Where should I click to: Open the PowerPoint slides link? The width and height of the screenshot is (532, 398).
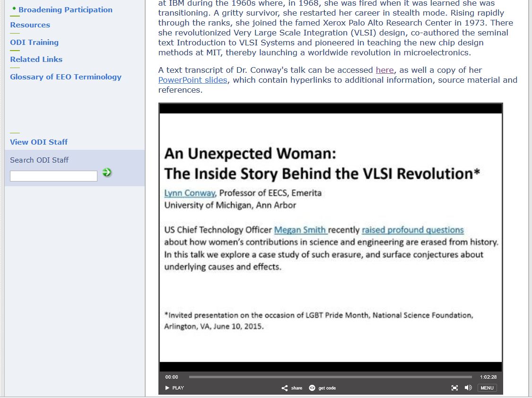pyautogui.click(x=192, y=80)
